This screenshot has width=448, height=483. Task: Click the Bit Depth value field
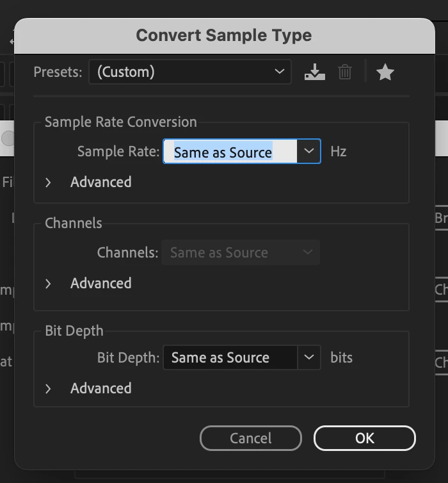[230, 357]
